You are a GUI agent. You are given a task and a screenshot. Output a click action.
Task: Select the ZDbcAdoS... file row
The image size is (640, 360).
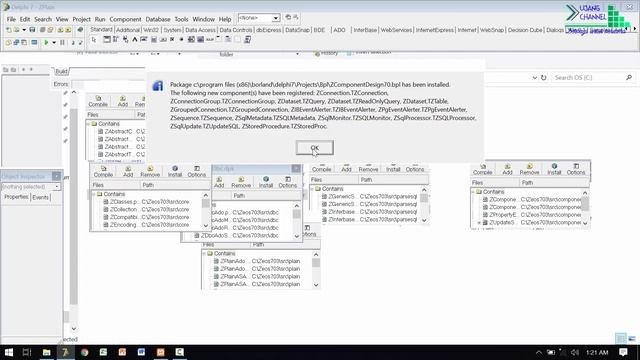pos(236,236)
